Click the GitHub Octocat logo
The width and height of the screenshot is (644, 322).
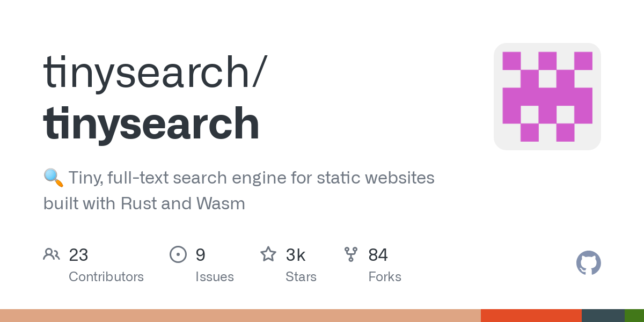pos(588,263)
